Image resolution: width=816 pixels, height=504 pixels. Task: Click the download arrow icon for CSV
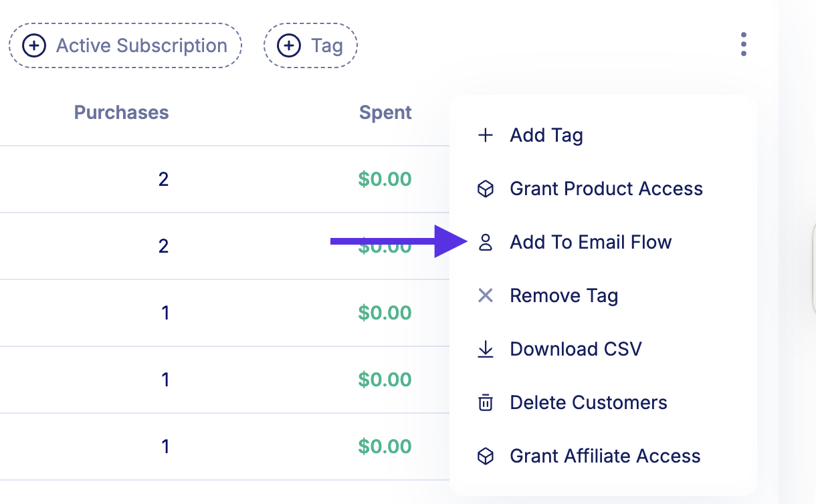[x=486, y=349]
